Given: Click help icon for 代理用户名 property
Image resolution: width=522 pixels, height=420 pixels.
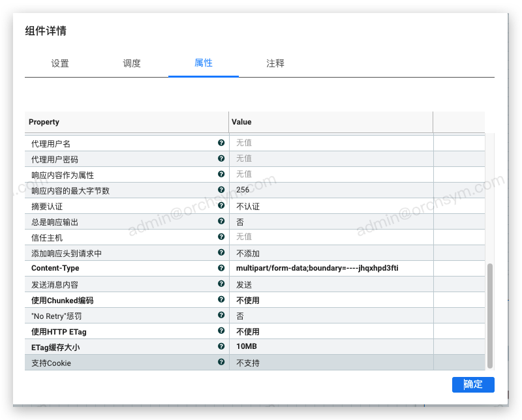Looking at the screenshot, I should [x=221, y=143].
